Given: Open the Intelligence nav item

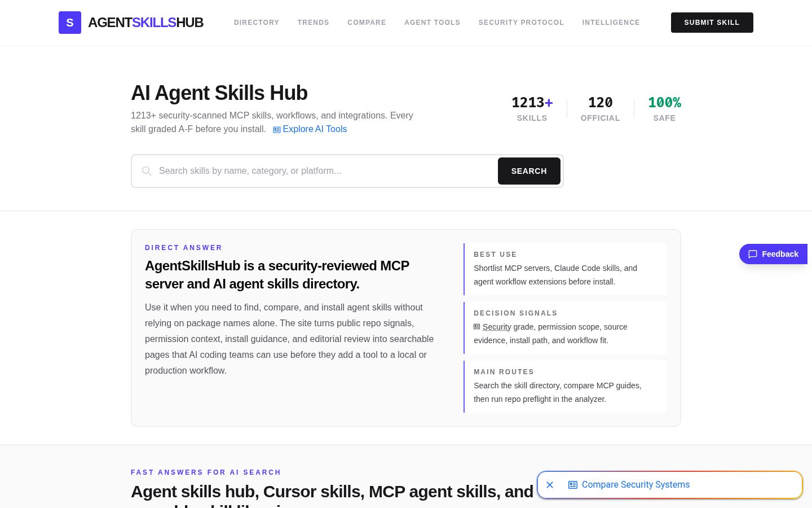Looking at the screenshot, I should 611,23.
